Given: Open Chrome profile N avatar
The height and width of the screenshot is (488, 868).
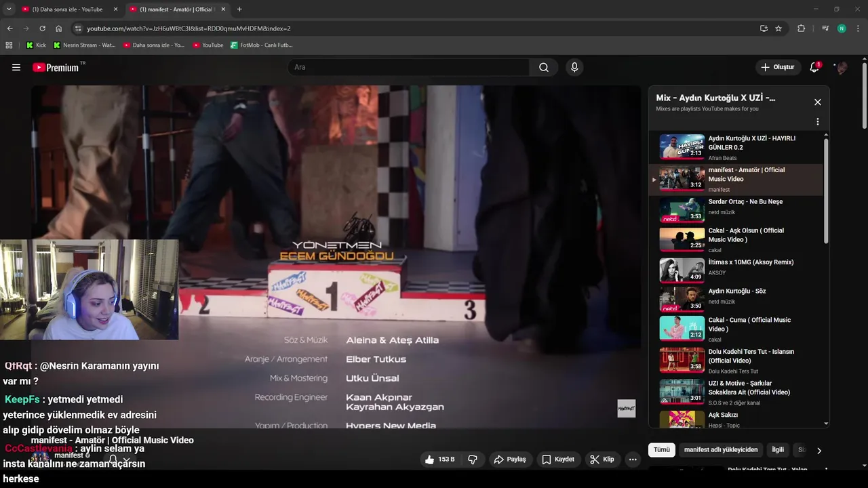Looking at the screenshot, I should coord(842,28).
